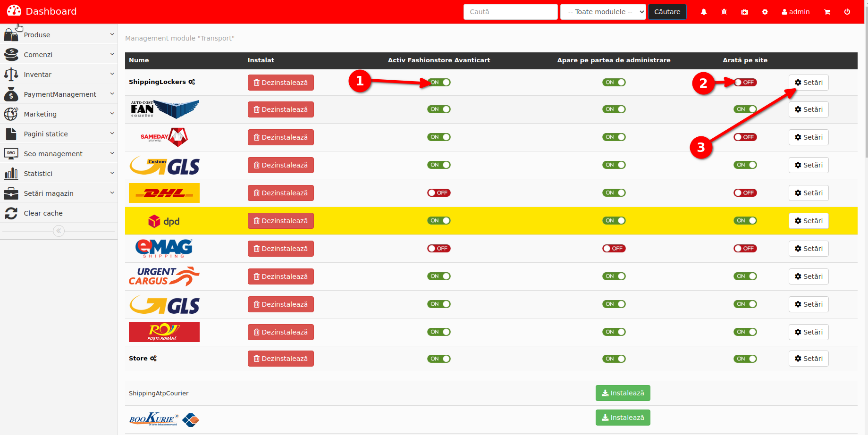Click the bug report icon in header
This screenshot has height=435, width=868.
724,12
